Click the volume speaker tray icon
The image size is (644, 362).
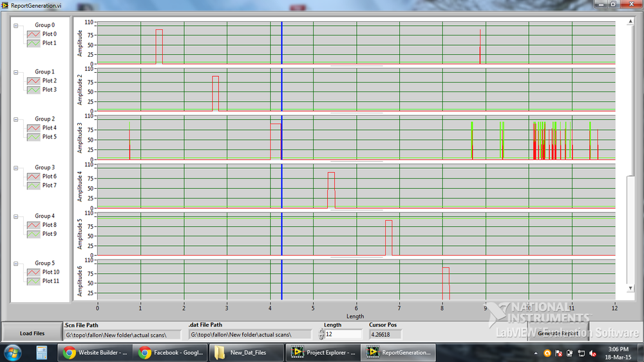[592, 353]
